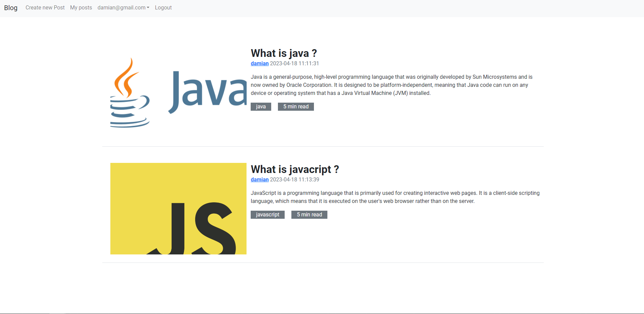This screenshot has height=314, width=644.
Task: Visit author damian on the javacript post
Action: pyautogui.click(x=260, y=179)
